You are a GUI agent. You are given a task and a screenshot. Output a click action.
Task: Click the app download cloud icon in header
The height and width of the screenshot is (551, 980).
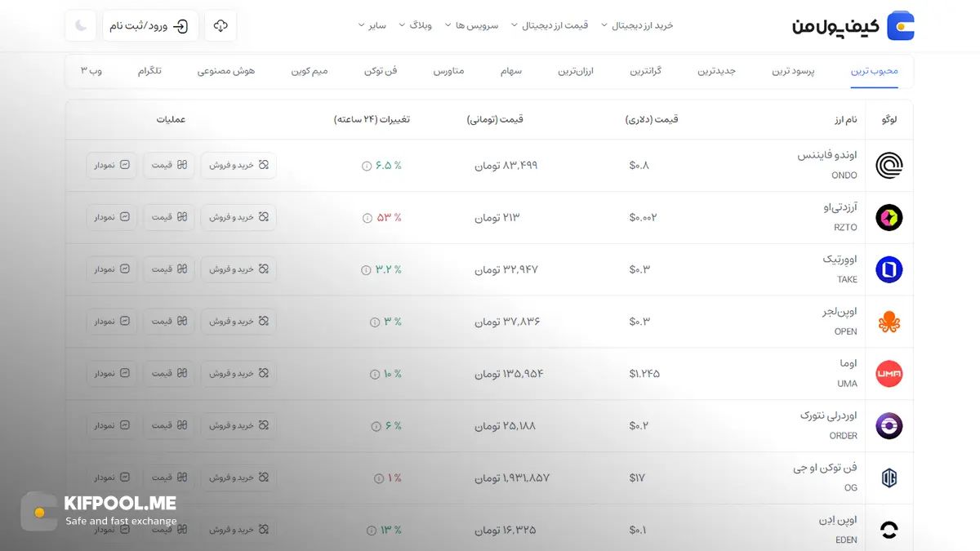pyautogui.click(x=220, y=25)
